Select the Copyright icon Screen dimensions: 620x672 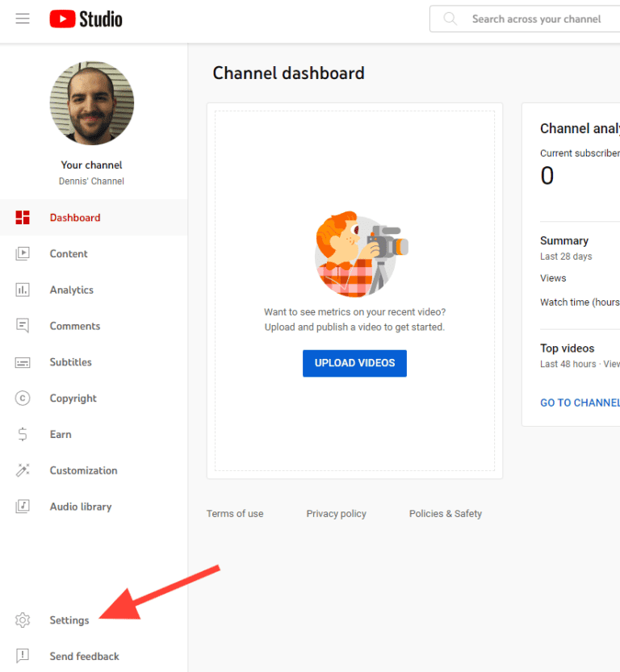pos(23,398)
